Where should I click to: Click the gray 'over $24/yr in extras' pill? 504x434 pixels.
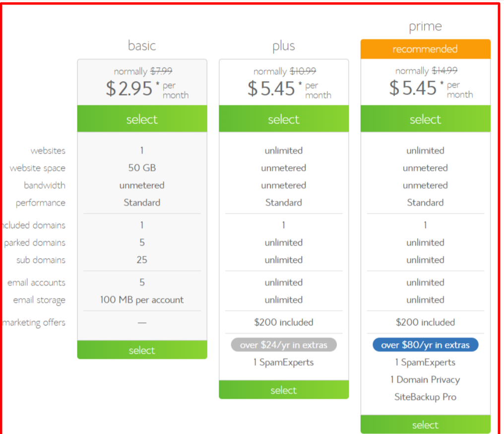[284, 345]
